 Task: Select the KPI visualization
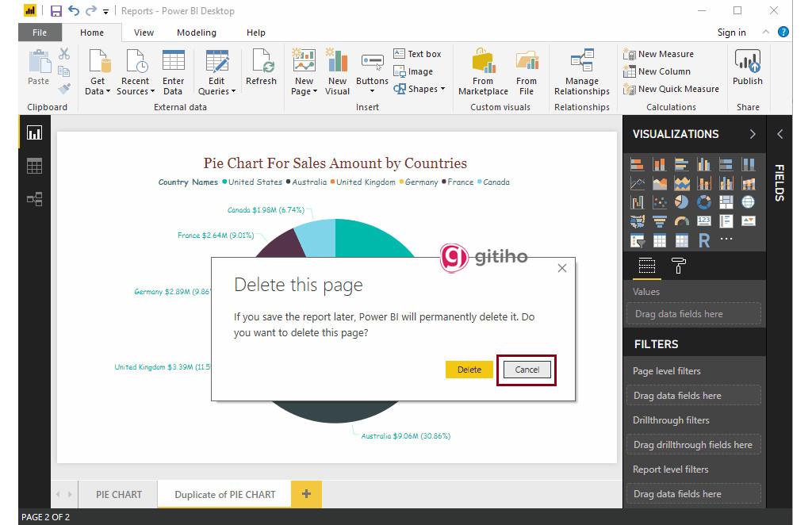point(749,221)
